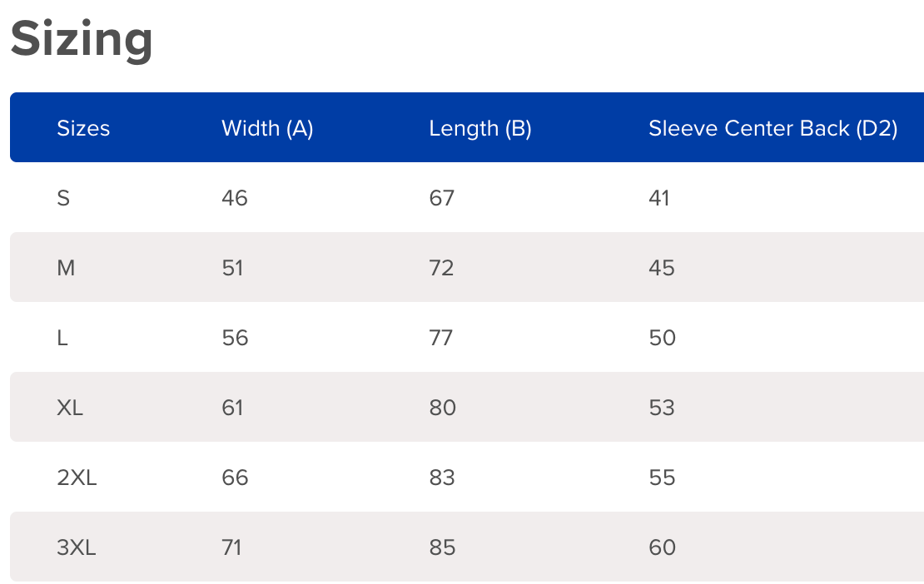Select the XL size row label
Image resolution: width=924 pixels, height=584 pixels.
[x=70, y=408]
